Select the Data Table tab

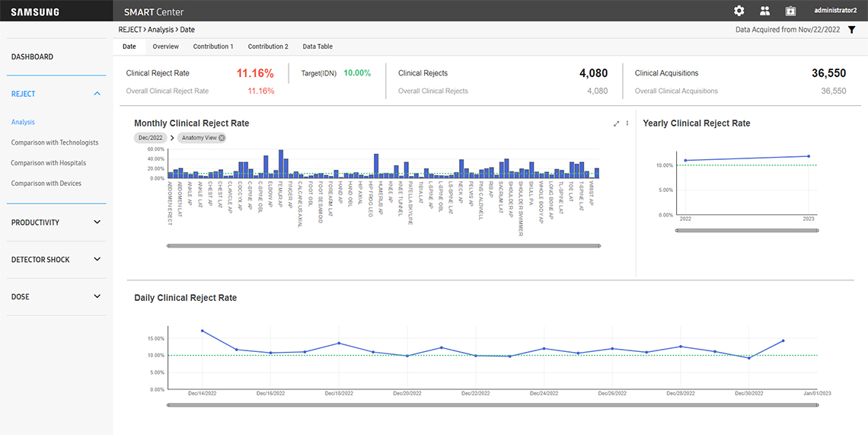[318, 46]
